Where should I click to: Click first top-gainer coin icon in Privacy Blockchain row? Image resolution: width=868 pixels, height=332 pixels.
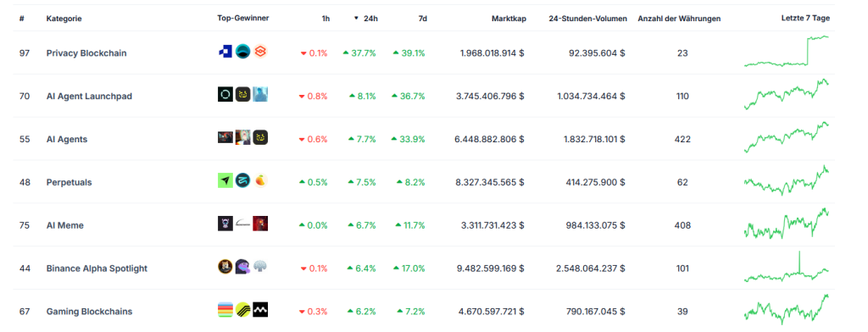(225, 52)
